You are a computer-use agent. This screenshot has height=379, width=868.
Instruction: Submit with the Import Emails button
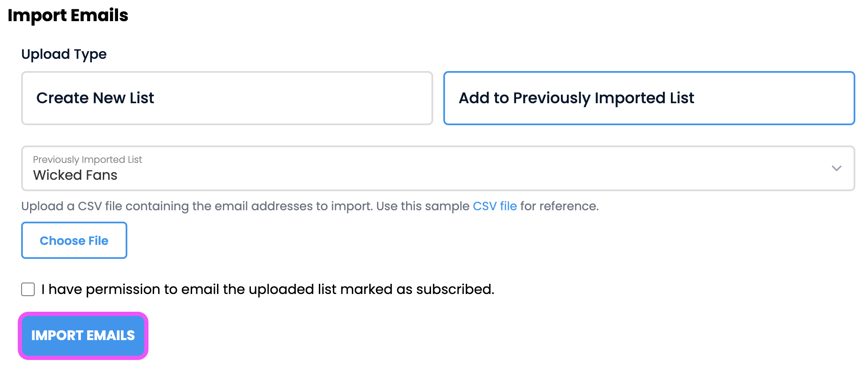coord(83,336)
